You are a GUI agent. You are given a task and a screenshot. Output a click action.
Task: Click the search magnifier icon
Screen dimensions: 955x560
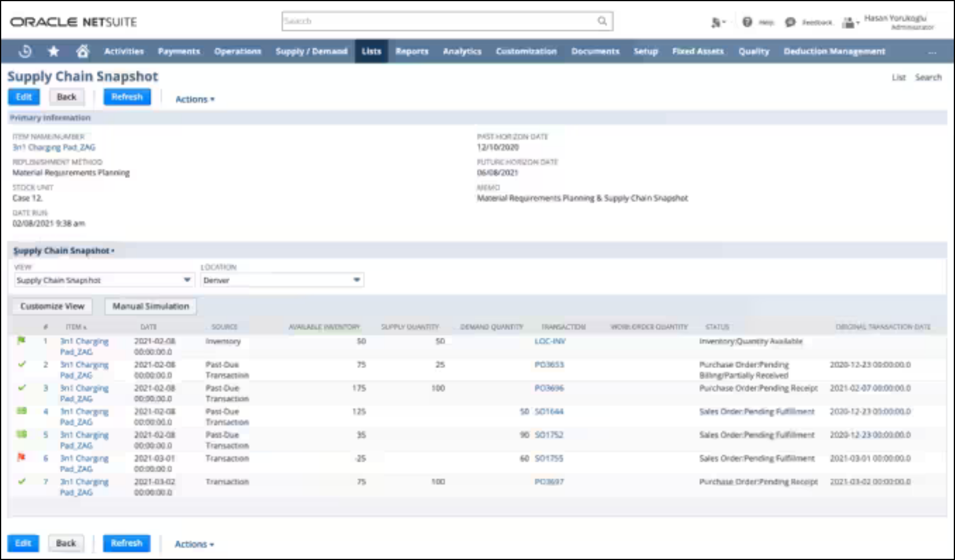click(x=602, y=21)
